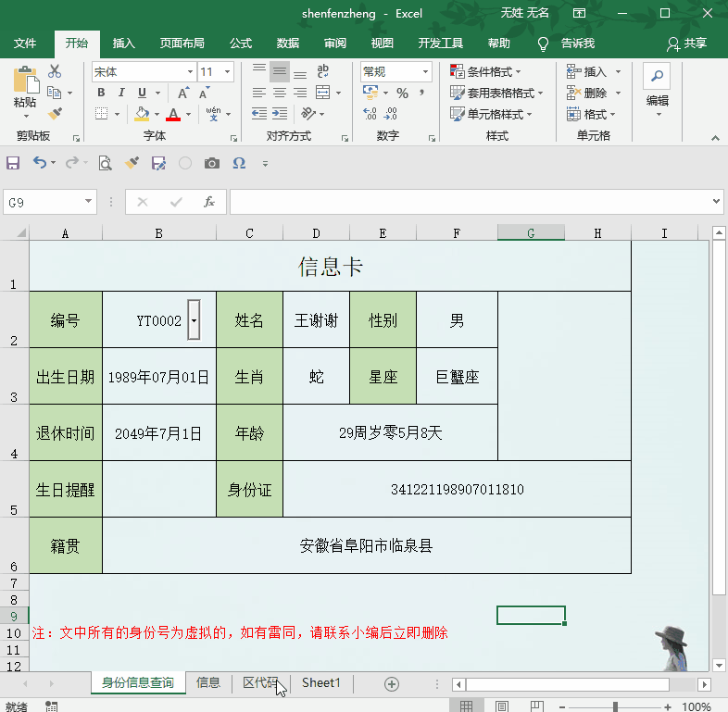Open the 区代码 sheet tab

[261, 682]
